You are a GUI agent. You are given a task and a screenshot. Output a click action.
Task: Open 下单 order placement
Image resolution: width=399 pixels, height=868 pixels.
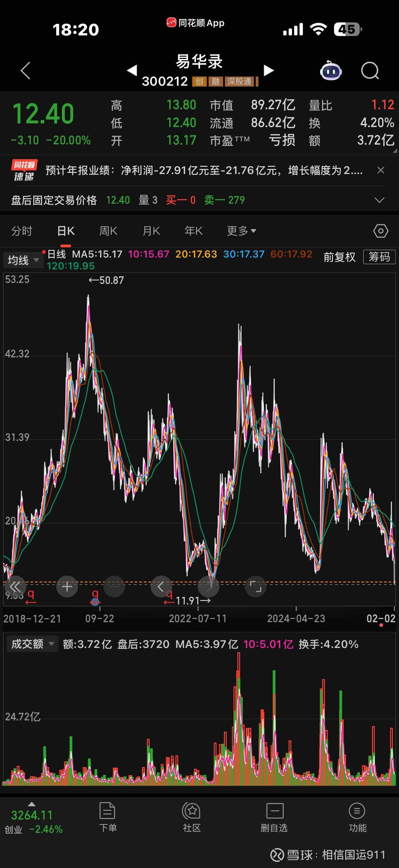108,818
